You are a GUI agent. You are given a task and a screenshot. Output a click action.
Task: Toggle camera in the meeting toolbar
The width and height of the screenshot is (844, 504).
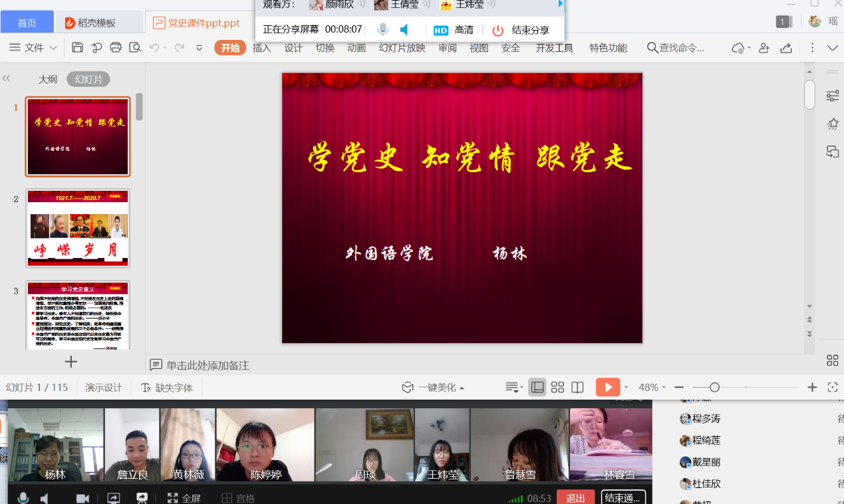tap(82, 498)
